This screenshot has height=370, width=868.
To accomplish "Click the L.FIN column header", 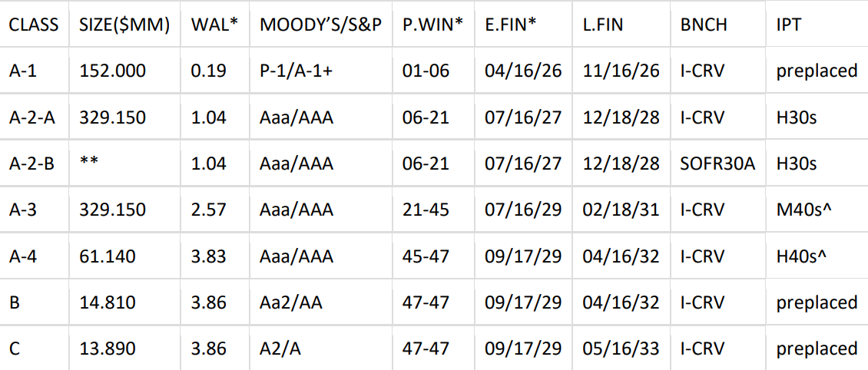I will click(x=603, y=25).
